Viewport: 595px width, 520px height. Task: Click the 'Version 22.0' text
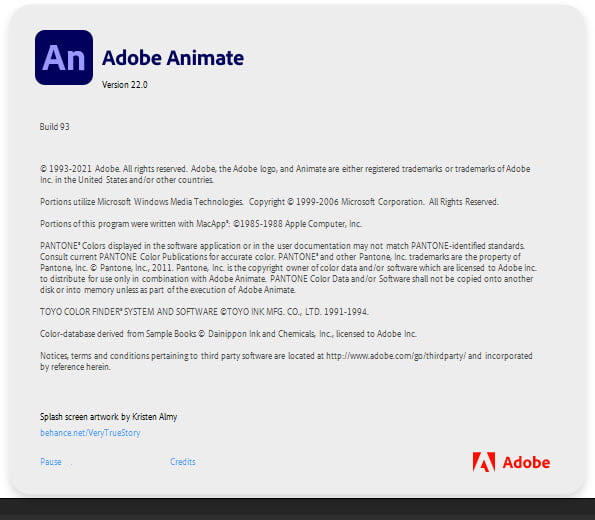125,85
